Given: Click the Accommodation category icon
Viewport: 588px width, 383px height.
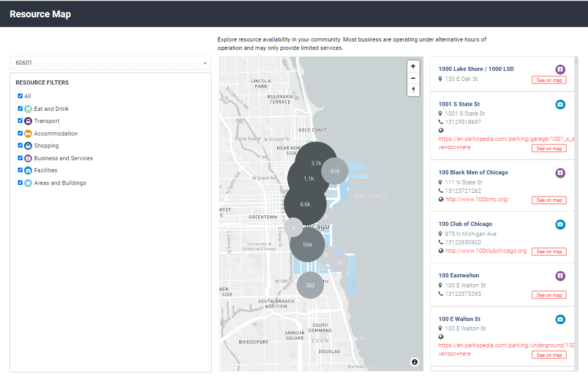Looking at the screenshot, I should [28, 133].
